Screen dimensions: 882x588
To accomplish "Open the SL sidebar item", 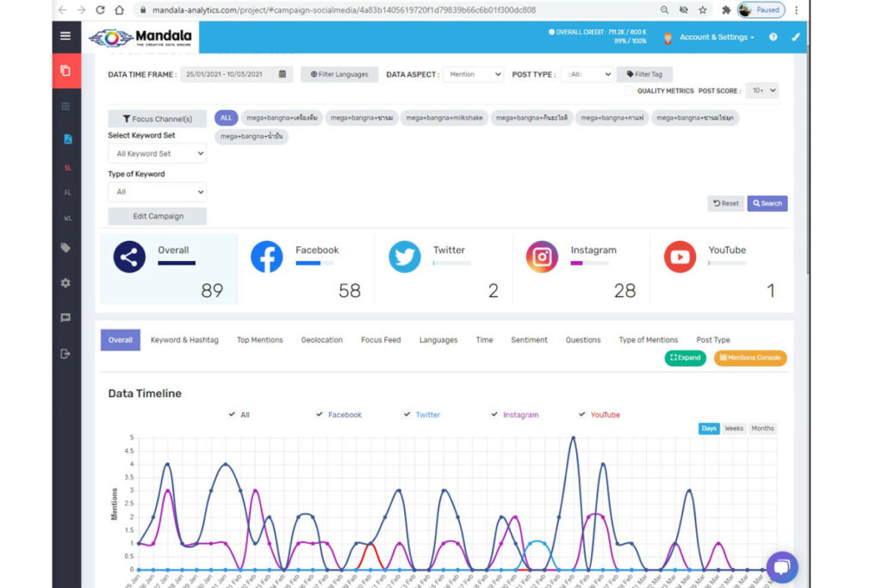I will (67, 168).
